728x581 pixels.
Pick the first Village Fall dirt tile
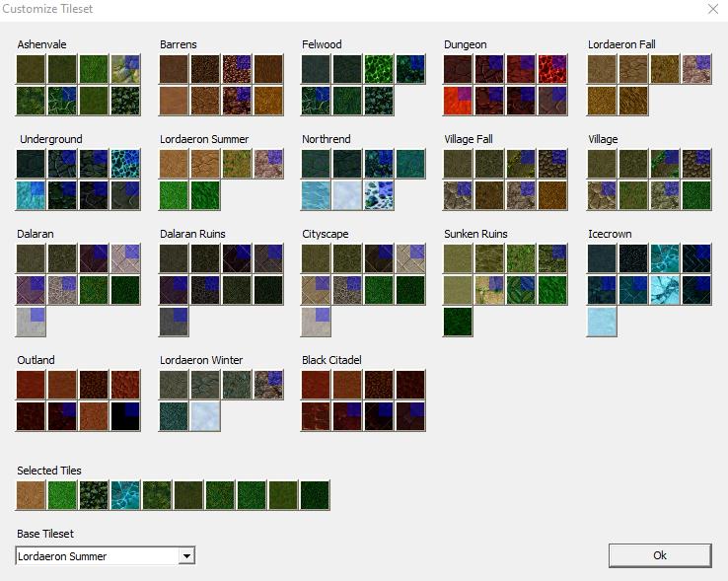click(458, 164)
